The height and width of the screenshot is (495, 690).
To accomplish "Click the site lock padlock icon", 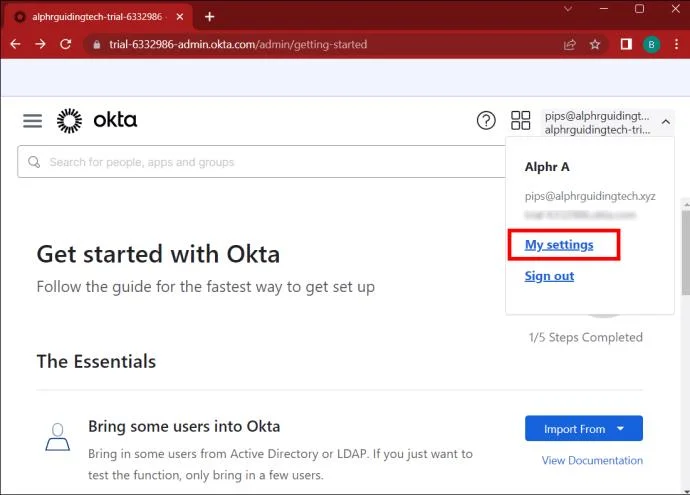I will [x=97, y=44].
